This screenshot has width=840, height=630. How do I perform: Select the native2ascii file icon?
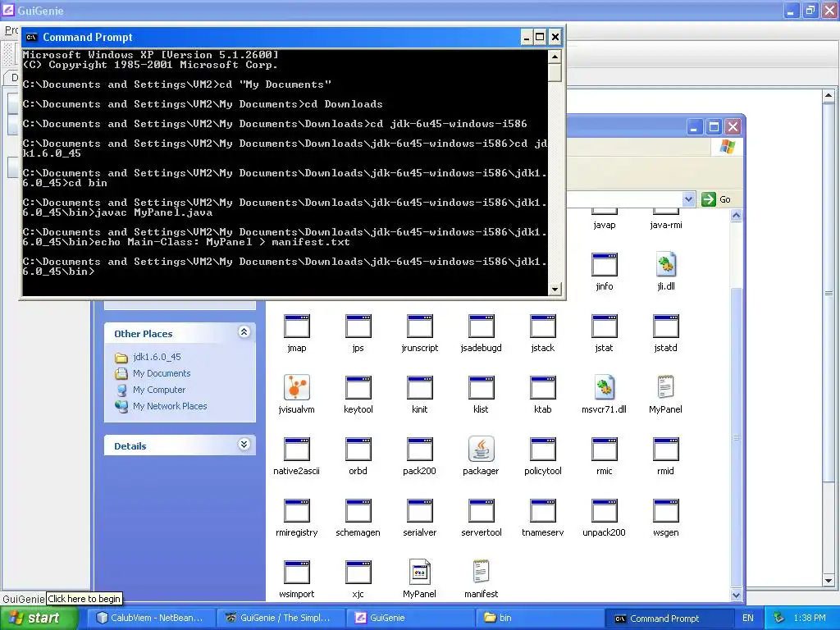296,450
